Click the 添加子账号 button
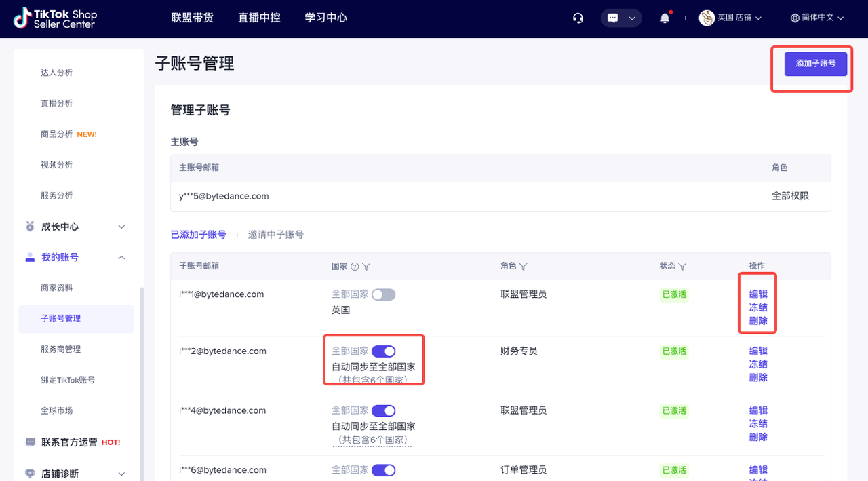The image size is (868, 481). [x=816, y=63]
